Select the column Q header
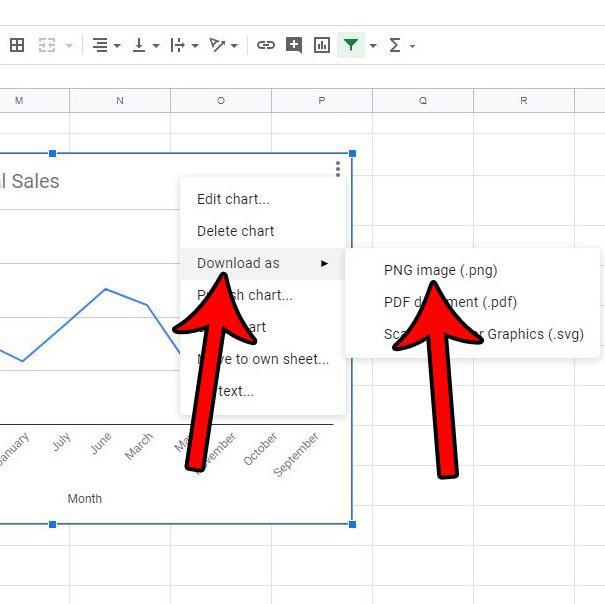This screenshot has width=605, height=604. [x=423, y=101]
